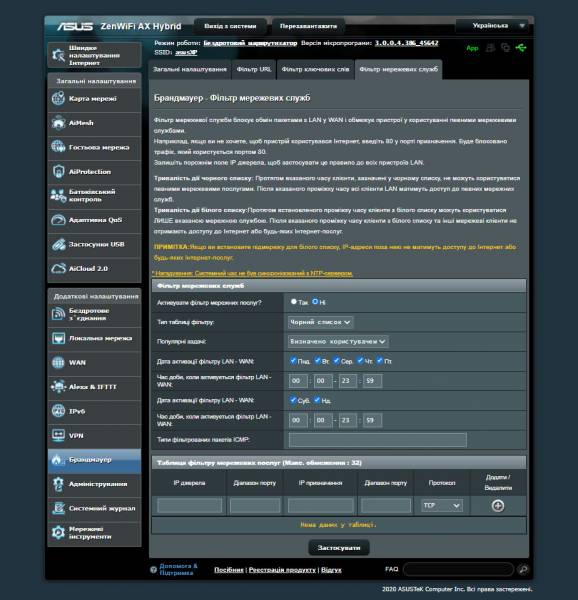The image size is (578, 600).
Task: Open Alexa & IFTTT icon
Action: point(59,387)
